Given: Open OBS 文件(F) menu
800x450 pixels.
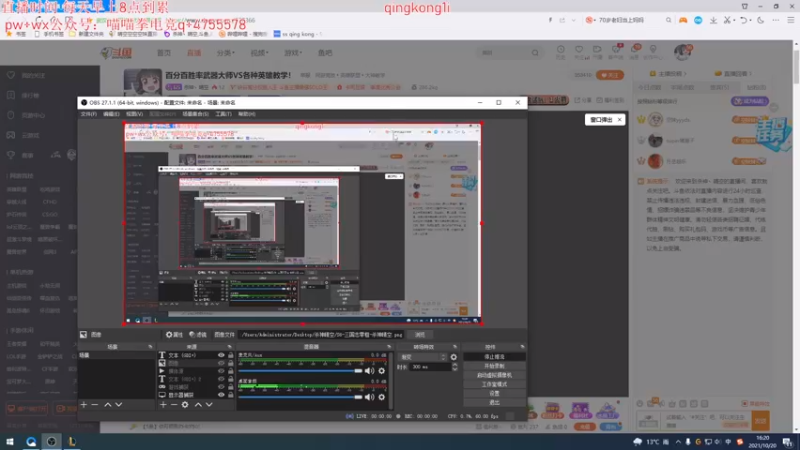Looking at the screenshot, I should coord(89,114).
